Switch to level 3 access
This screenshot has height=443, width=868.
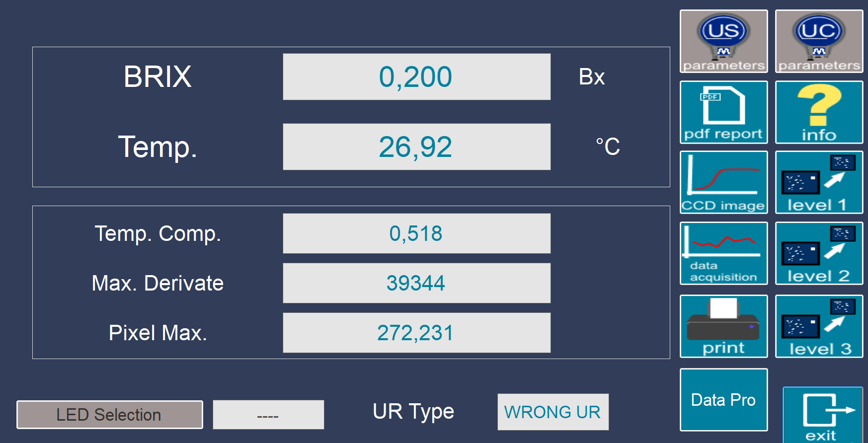(x=819, y=326)
